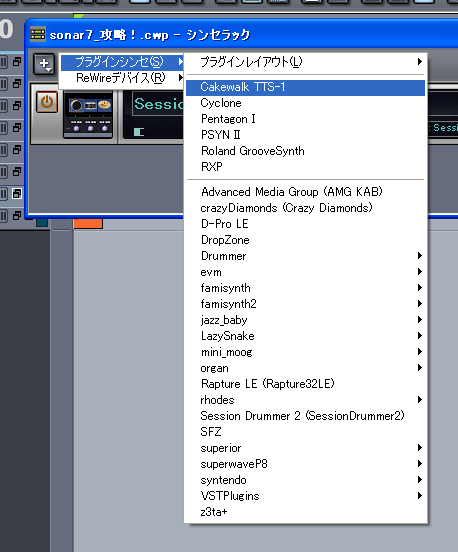Open the add synth plus button

tap(44, 64)
